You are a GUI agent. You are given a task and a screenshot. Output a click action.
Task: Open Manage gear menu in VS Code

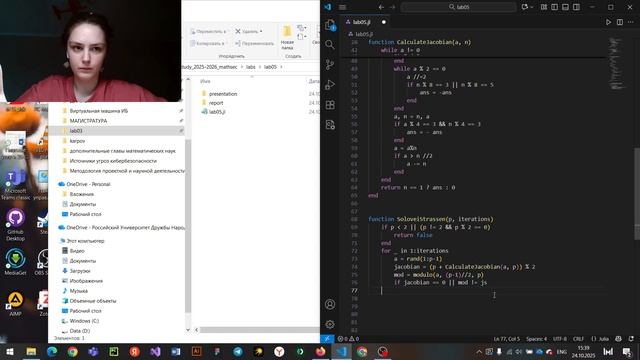(330, 324)
